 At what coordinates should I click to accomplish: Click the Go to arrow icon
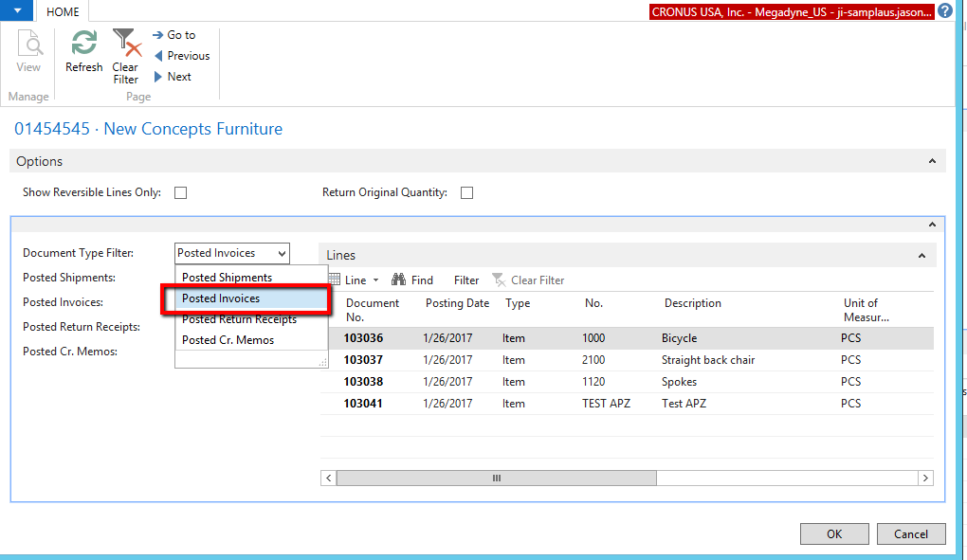[x=158, y=35]
